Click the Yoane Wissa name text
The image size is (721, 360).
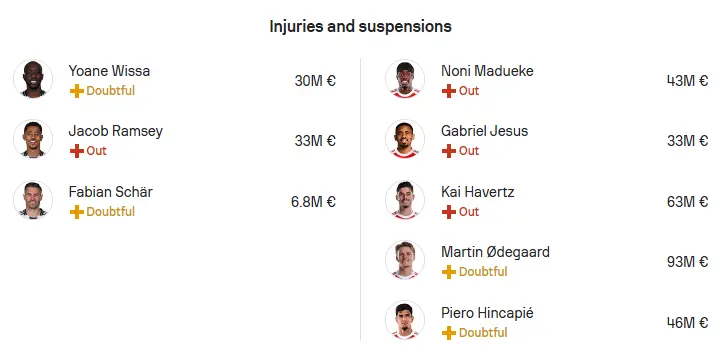tap(109, 71)
